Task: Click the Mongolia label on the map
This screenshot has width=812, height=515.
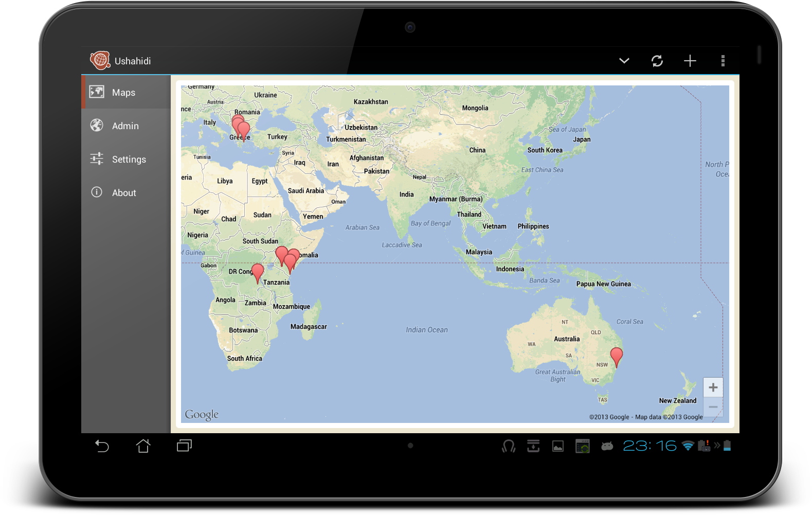Action: [475, 108]
